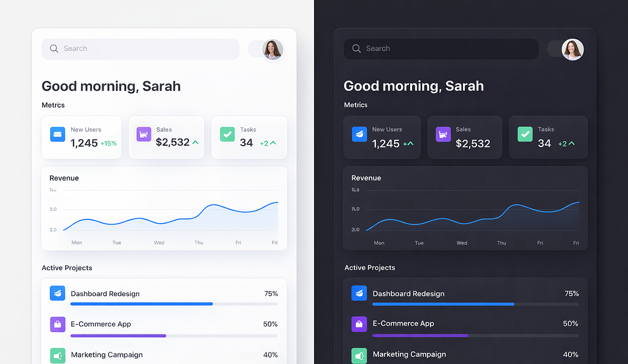
Task: Click the New Users card icon
Action: pyautogui.click(x=58, y=134)
